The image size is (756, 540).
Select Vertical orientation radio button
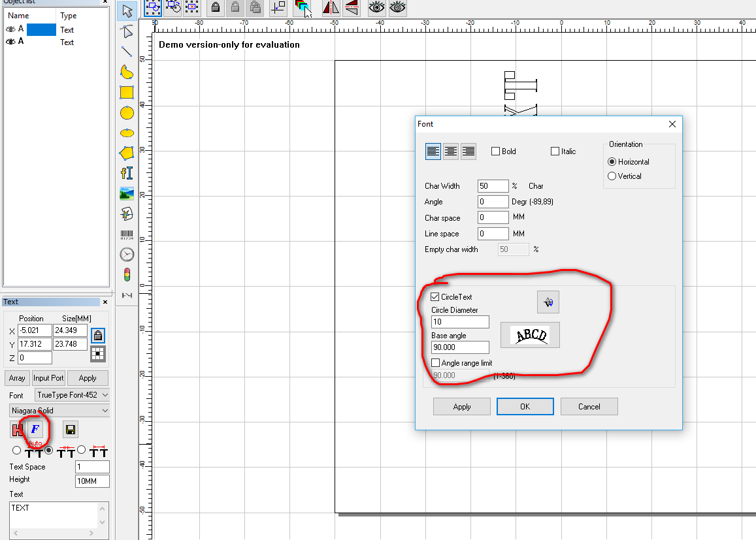point(612,176)
